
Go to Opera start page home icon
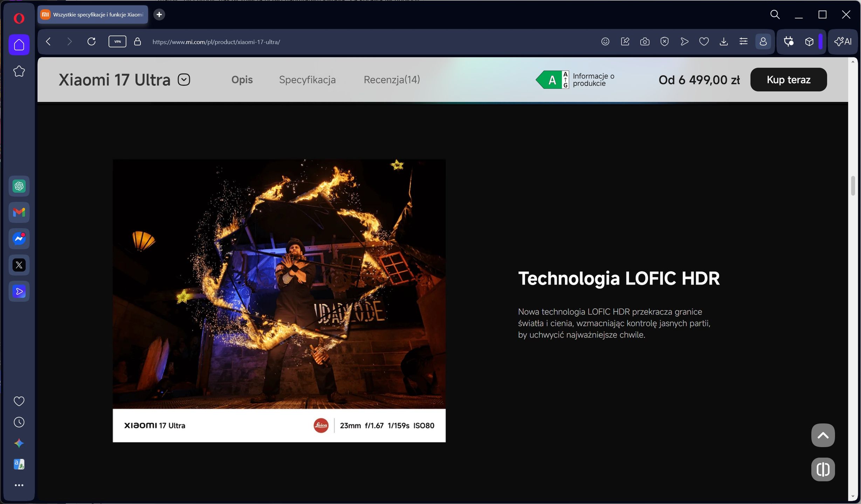pyautogui.click(x=19, y=45)
